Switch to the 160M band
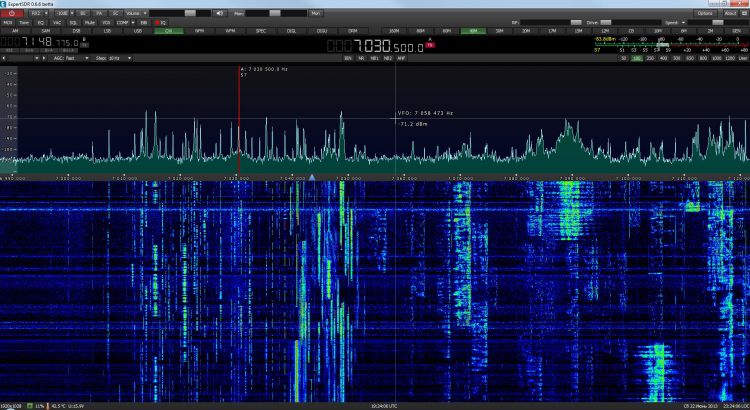Screen dimensions: 750x410 click(x=394, y=31)
